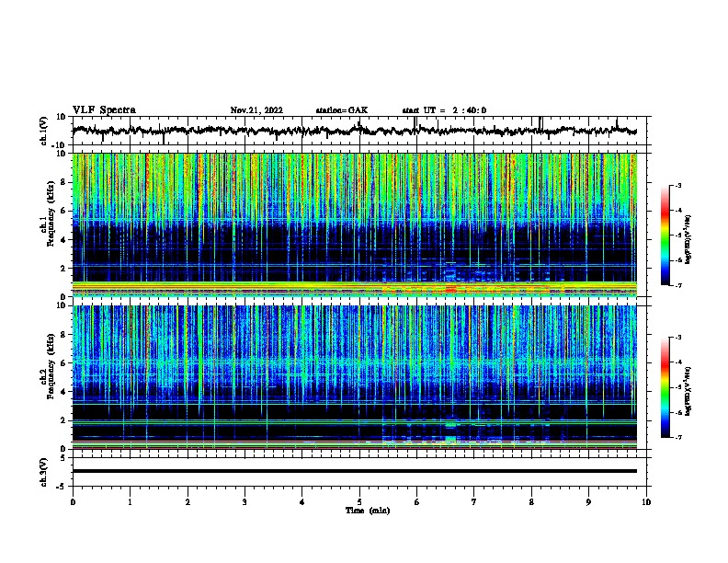Image resolution: width=728 pixels, height=563 pixels.
Task: Click the "4" kHz tick on ch.2 spectrogram
Action: coord(64,392)
